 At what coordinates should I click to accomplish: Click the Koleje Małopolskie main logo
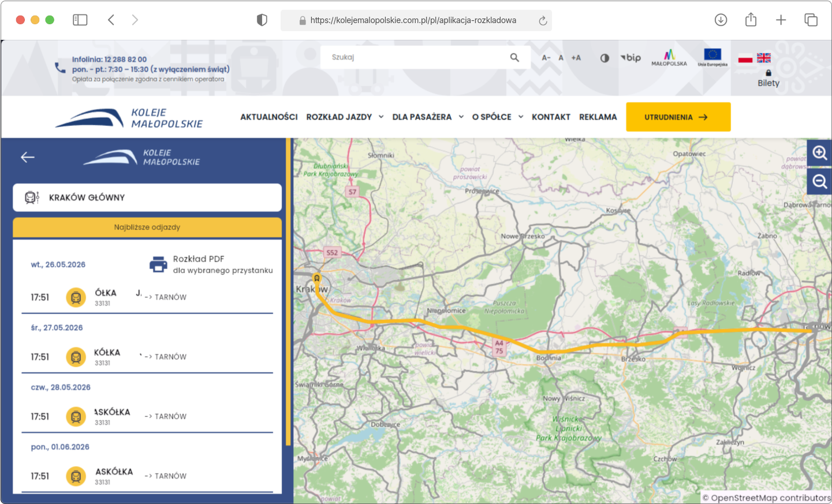129,118
